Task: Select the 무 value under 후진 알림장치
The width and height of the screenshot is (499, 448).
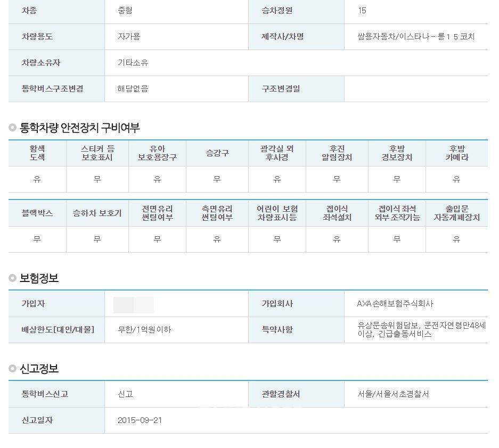Action: coord(337,179)
